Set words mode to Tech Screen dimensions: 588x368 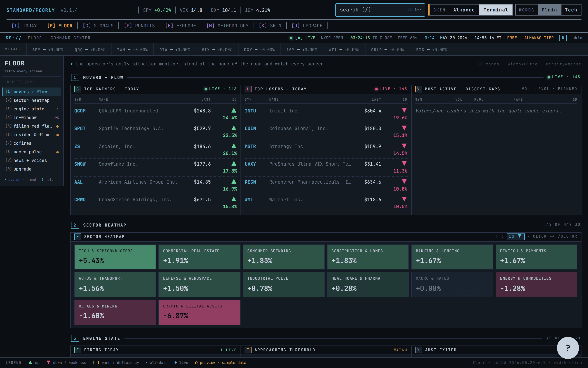tap(571, 10)
